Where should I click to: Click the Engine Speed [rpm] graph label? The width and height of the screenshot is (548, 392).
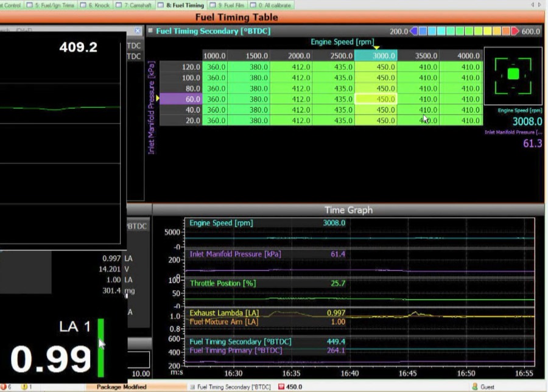(x=221, y=223)
